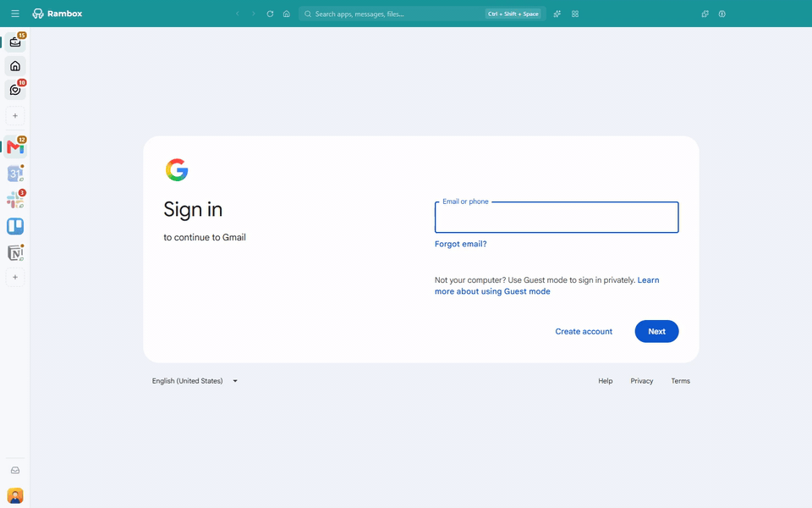Switch to the Slack app in sidebar
Screen dimensions: 812x508
click(x=15, y=200)
